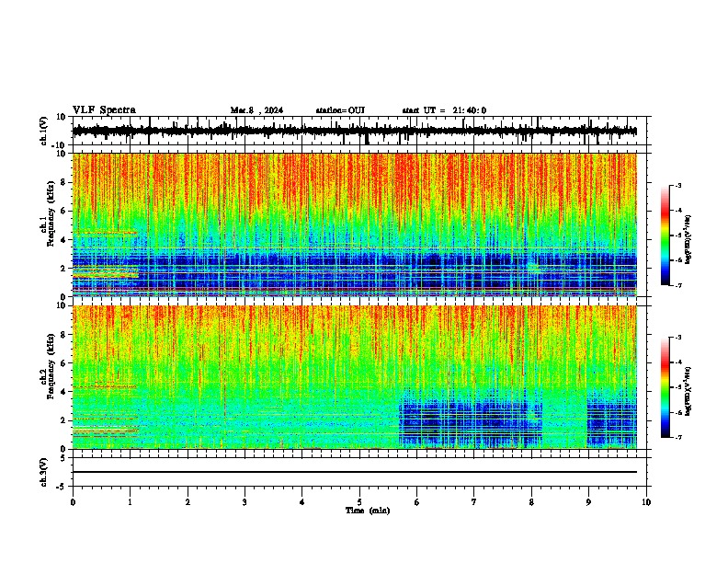Click the "ch.1 Frequency (kHz)" axis label
The image size is (728, 563).
point(50,213)
